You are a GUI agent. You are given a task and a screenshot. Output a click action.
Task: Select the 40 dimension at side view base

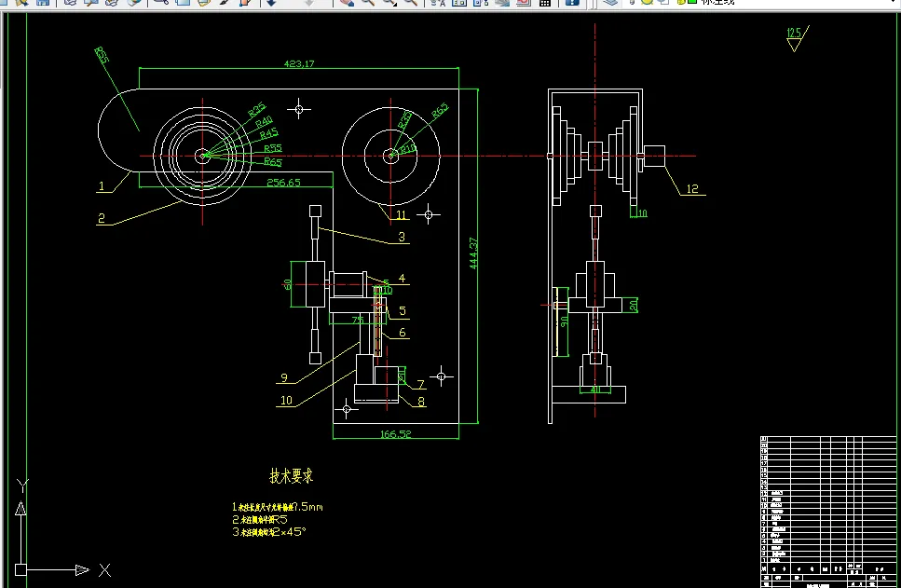(x=595, y=390)
